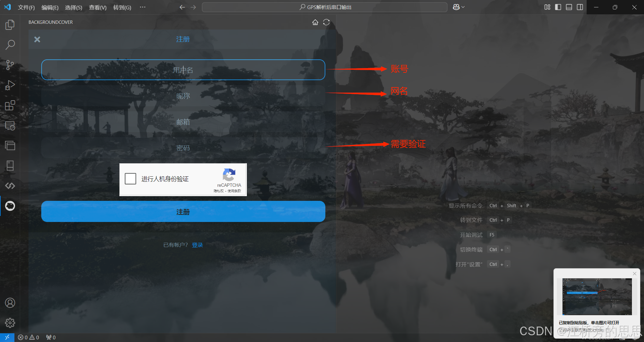Open the Accounts menu icon
The height and width of the screenshot is (342, 644).
click(x=10, y=303)
